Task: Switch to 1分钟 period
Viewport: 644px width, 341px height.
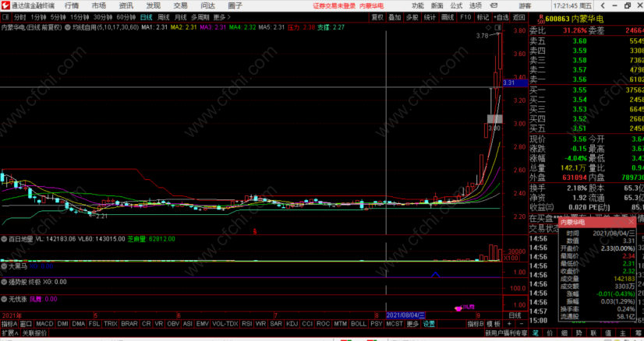Action: coord(39,17)
